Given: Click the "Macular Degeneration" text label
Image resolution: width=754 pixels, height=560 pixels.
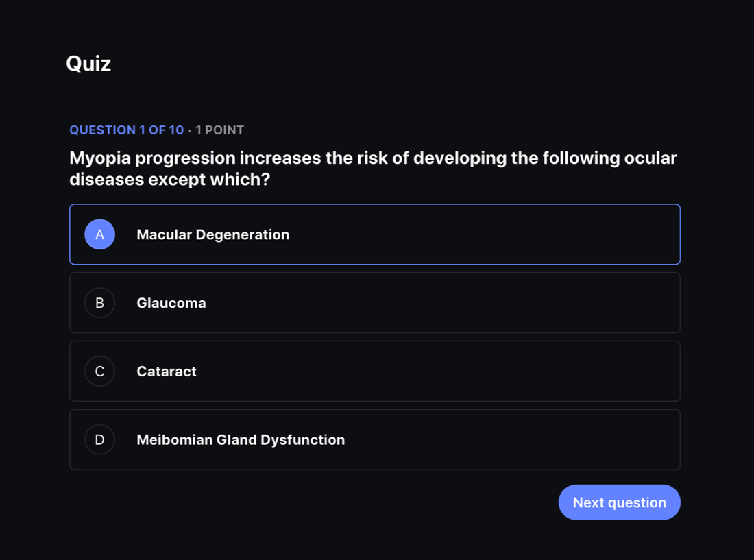Looking at the screenshot, I should click(x=212, y=234).
